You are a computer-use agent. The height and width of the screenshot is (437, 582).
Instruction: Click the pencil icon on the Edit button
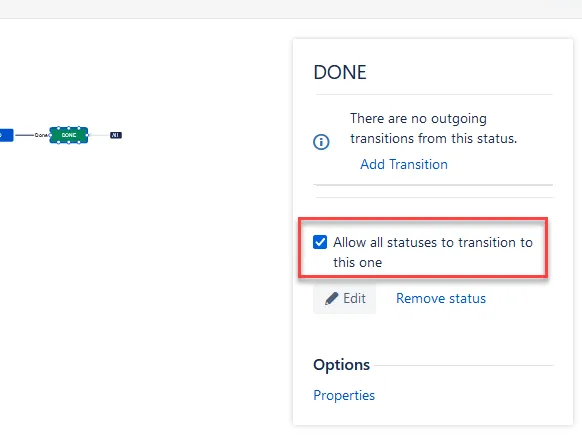click(331, 299)
